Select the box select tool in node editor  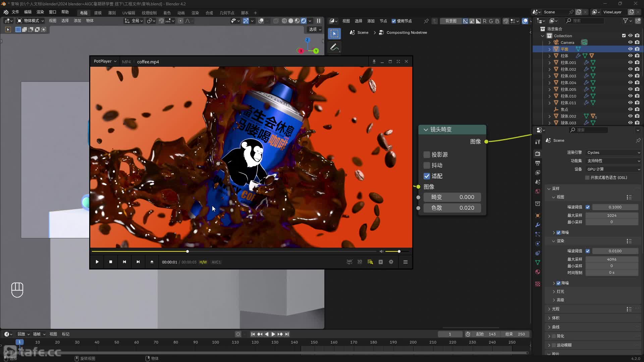coord(334,33)
